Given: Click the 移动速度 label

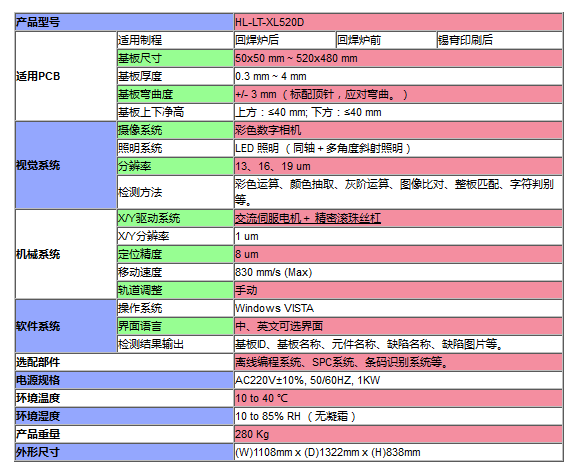Looking at the screenshot, I should (x=175, y=272).
